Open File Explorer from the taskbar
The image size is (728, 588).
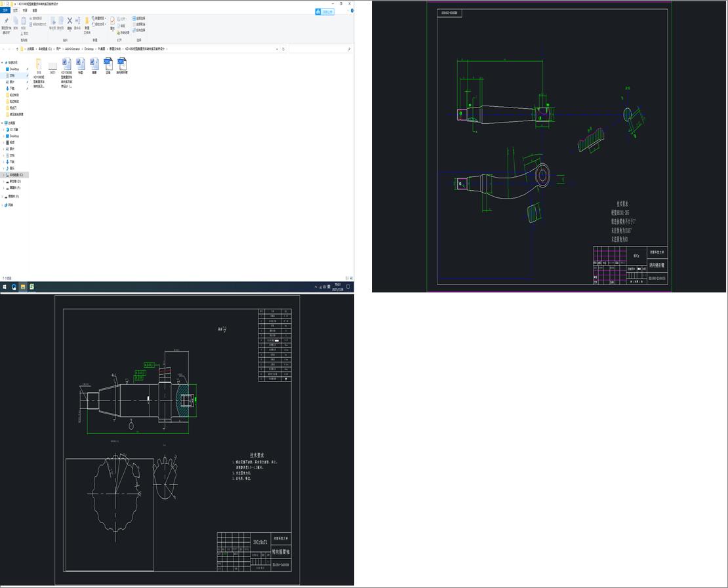pos(22,287)
